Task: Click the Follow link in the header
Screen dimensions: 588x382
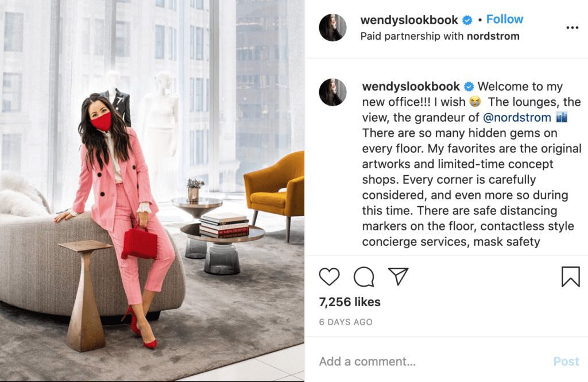Action: tap(504, 19)
